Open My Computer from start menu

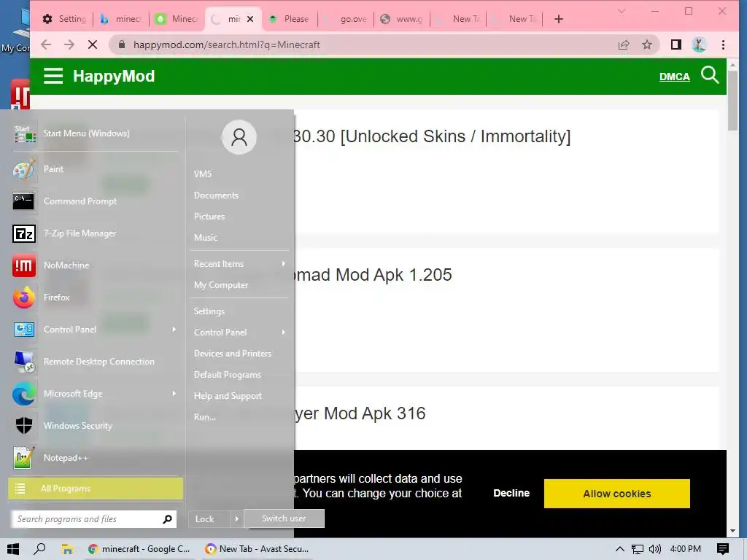pos(221,285)
